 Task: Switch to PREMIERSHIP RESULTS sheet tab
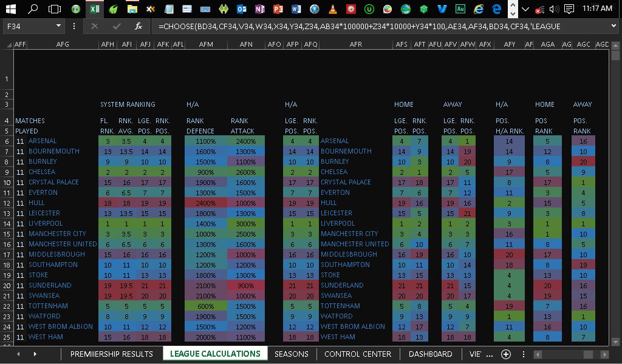click(112, 354)
